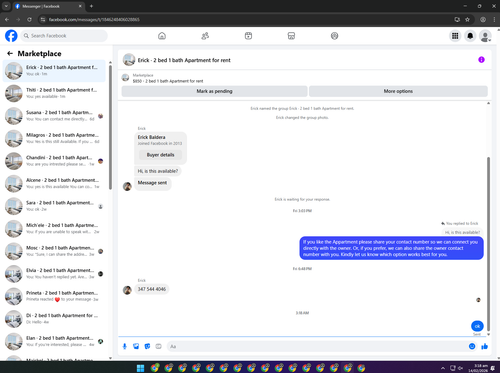Open the Watch video icon
The width and height of the screenshot is (500, 373).
click(248, 36)
